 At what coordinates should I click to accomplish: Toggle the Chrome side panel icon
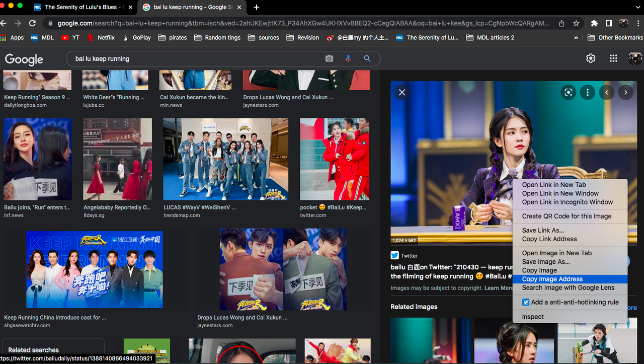tap(609, 23)
